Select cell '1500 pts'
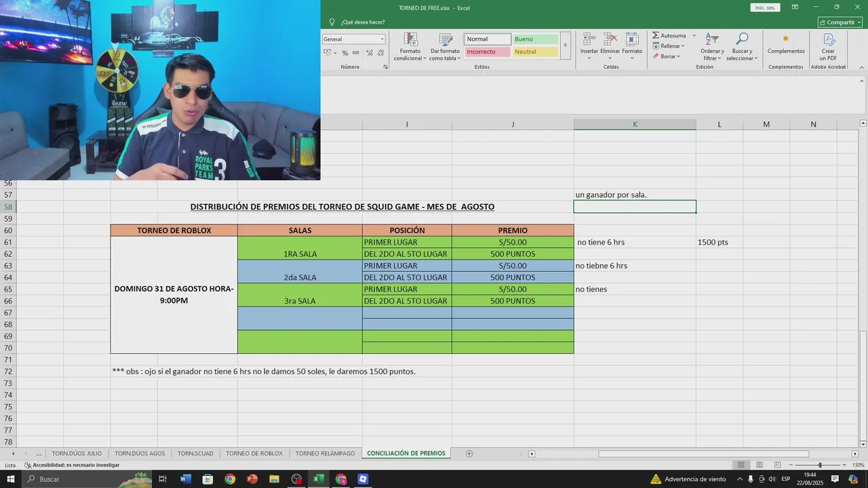The width and height of the screenshot is (868, 488). coord(719,242)
